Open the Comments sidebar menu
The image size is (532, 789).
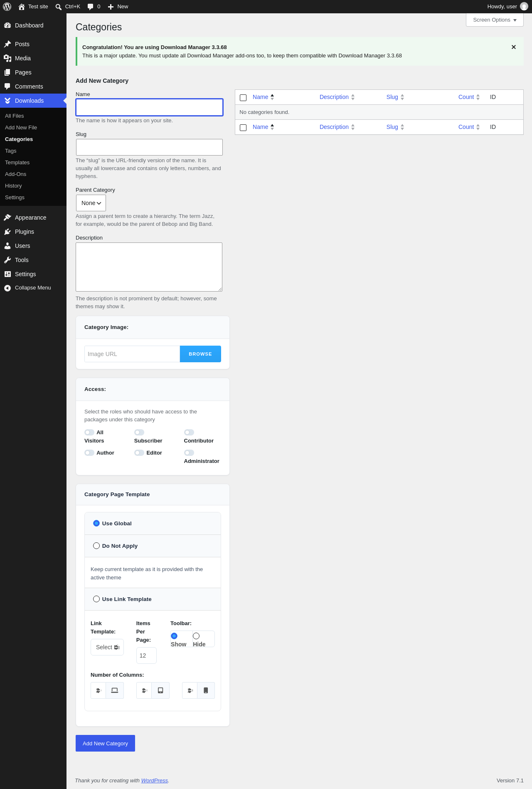pos(33,87)
